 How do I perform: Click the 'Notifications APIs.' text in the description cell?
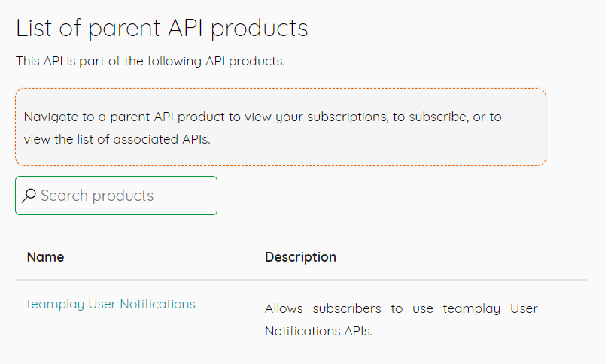(318, 330)
